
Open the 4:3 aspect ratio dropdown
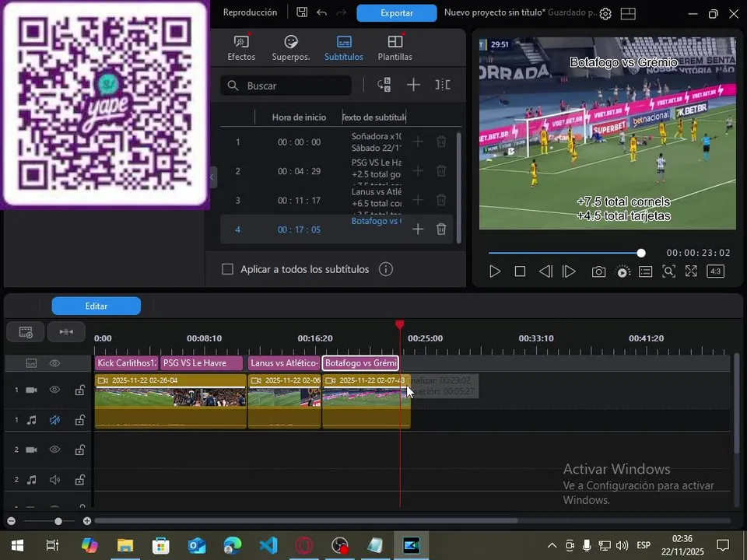pyautogui.click(x=716, y=271)
